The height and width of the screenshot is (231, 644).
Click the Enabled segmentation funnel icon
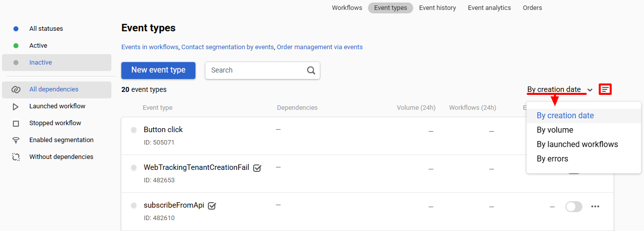click(x=16, y=140)
